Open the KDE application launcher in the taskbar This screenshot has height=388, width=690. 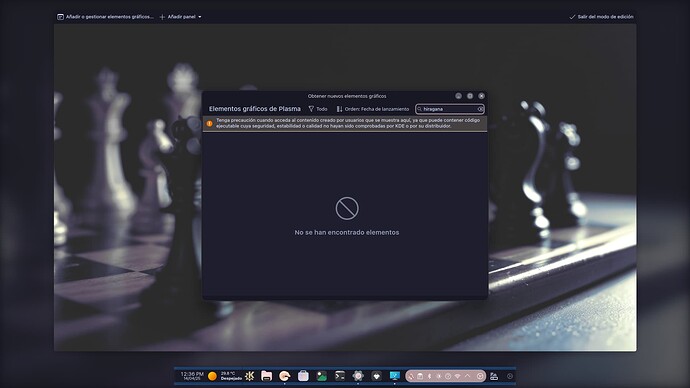(x=250, y=376)
